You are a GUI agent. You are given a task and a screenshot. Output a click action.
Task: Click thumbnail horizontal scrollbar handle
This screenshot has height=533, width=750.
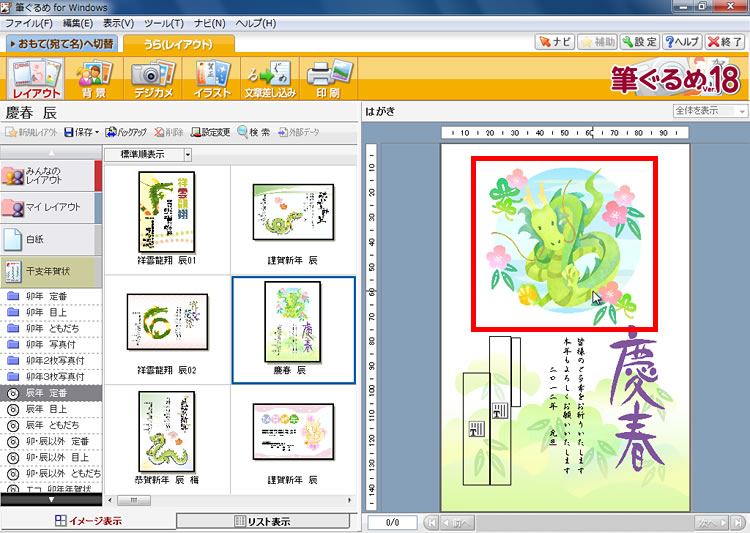(x=134, y=500)
